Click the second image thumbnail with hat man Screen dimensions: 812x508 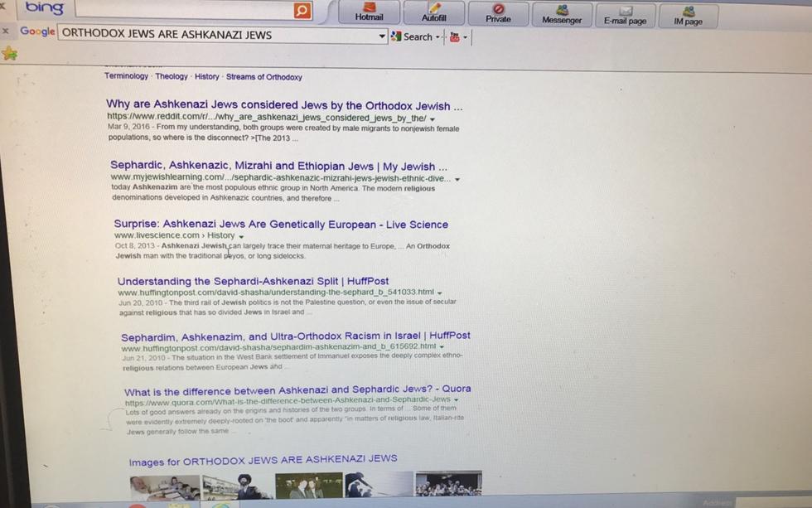tap(237, 486)
